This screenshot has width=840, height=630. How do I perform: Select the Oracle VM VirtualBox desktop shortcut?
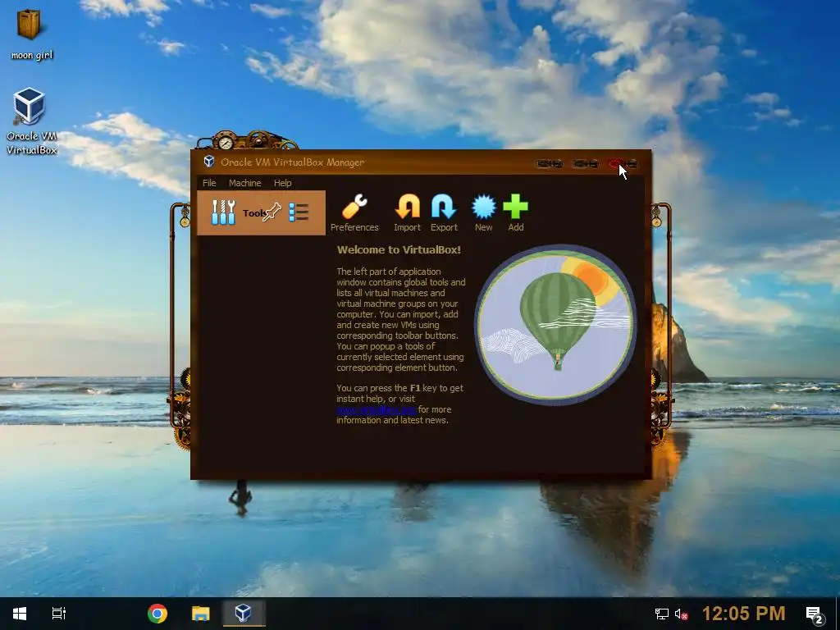point(31,121)
